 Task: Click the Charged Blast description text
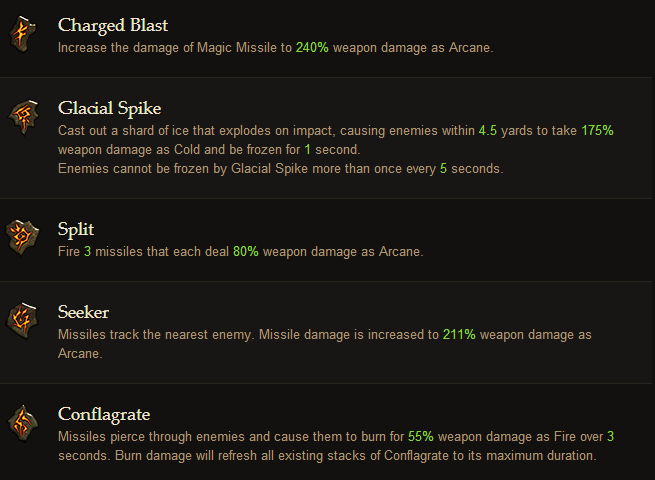[276, 48]
